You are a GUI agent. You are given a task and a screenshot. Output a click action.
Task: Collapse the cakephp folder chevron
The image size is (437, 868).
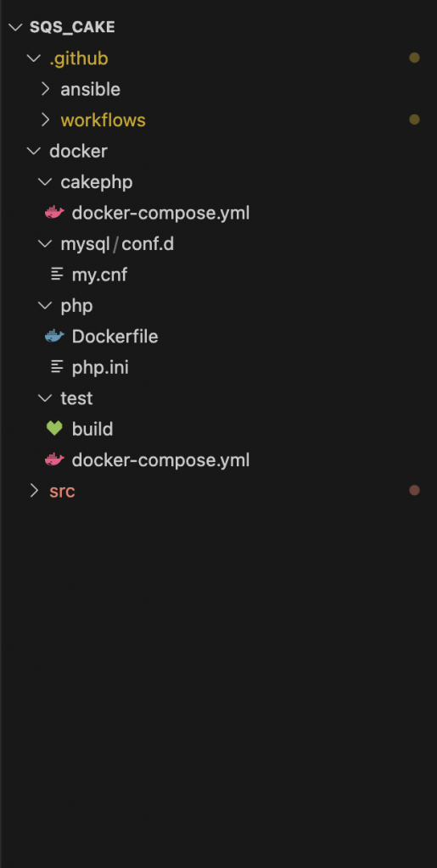tap(45, 181)
